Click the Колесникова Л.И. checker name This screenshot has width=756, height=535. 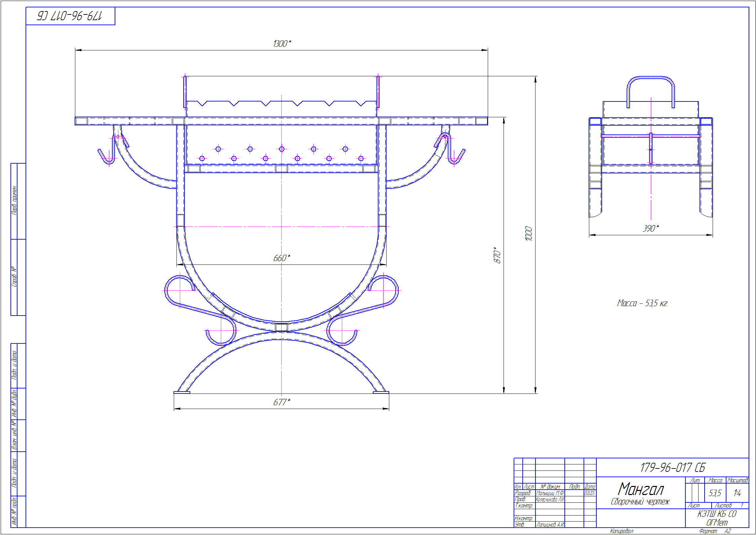coord(550,499)
